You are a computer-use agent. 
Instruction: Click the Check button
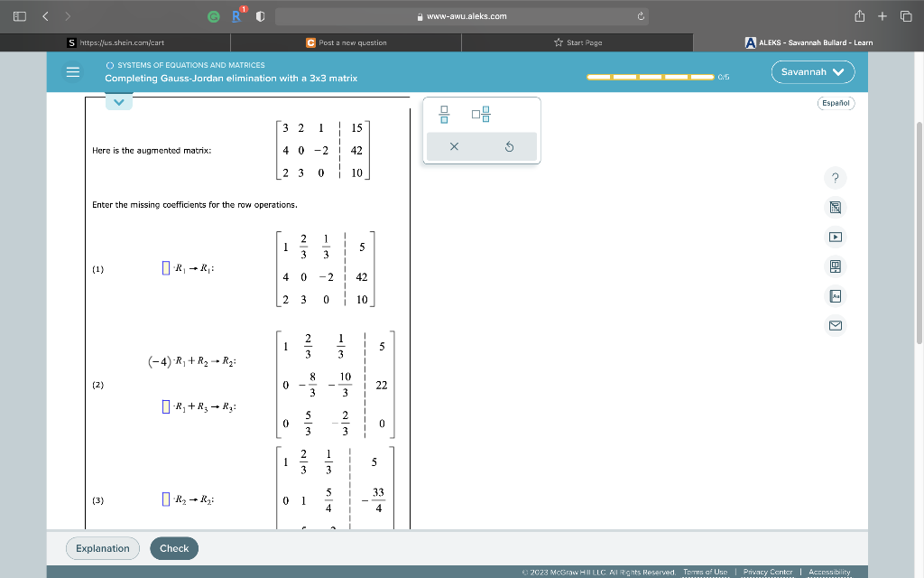[173, 548]
